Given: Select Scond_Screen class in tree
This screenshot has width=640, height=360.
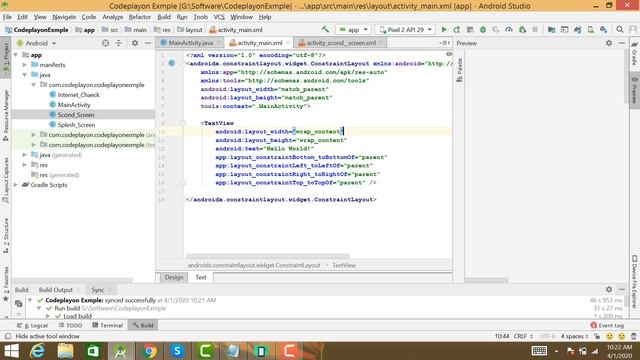Looking at the screenshot, I should click(76, 115).
